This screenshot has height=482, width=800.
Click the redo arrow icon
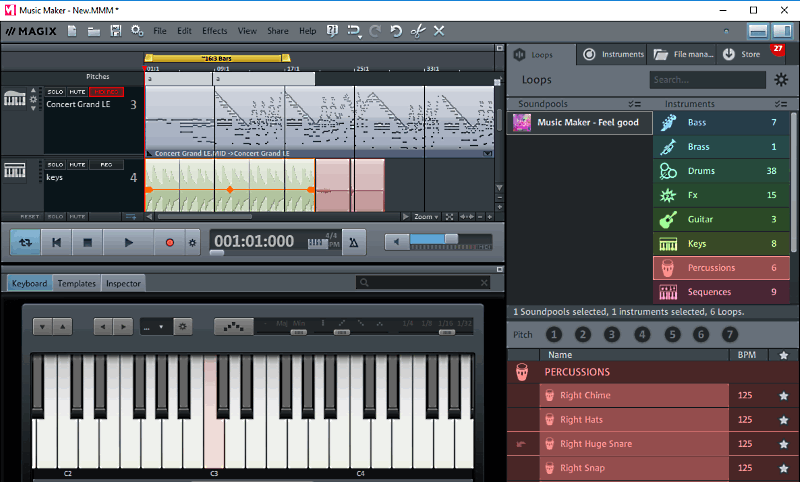click(x=375, y=31)
